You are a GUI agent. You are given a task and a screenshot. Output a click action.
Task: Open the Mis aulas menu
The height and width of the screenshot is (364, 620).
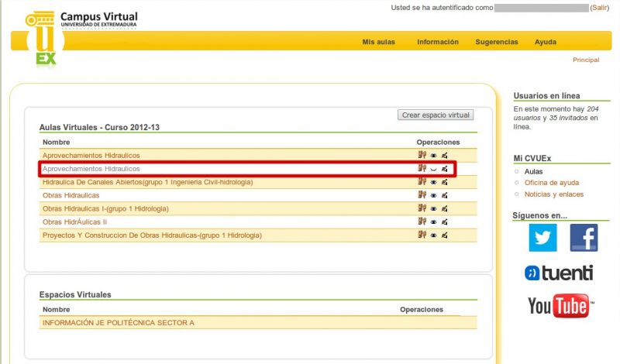coord(378,42)
